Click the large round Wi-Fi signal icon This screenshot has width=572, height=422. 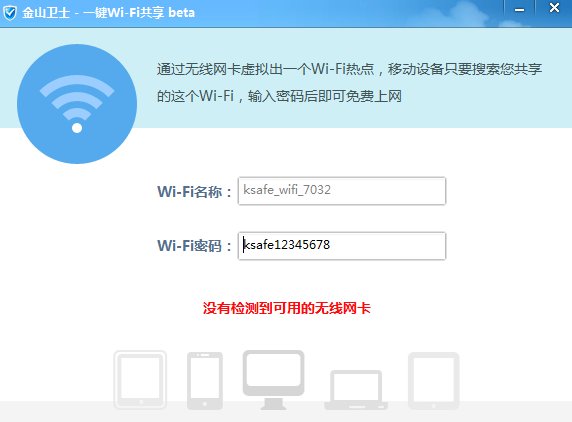tap(77, 104)
